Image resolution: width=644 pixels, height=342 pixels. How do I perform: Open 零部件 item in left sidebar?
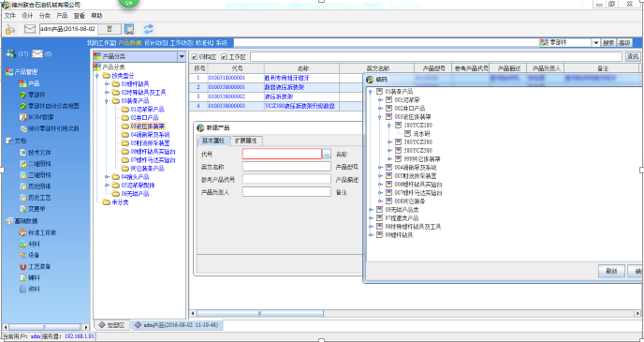[x=37, y=95]
